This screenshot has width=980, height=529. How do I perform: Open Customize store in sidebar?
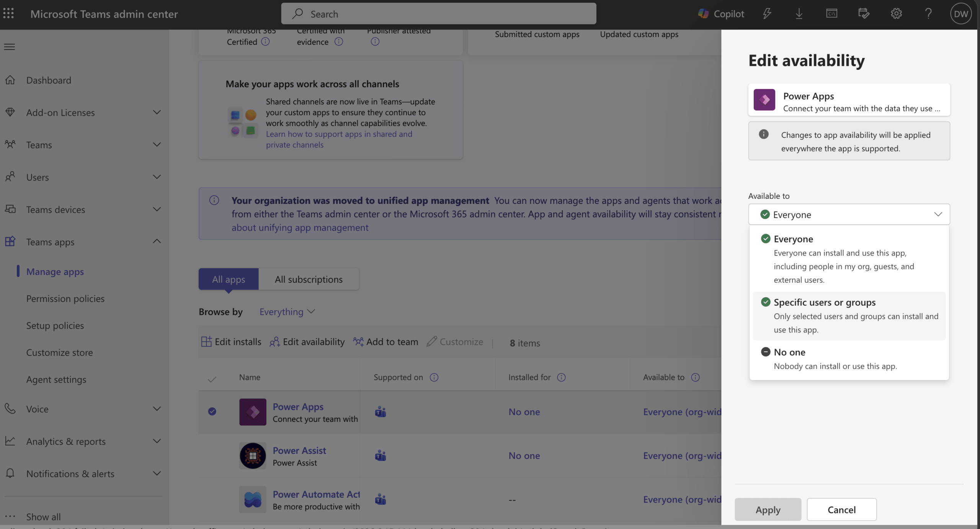(60, 352)
